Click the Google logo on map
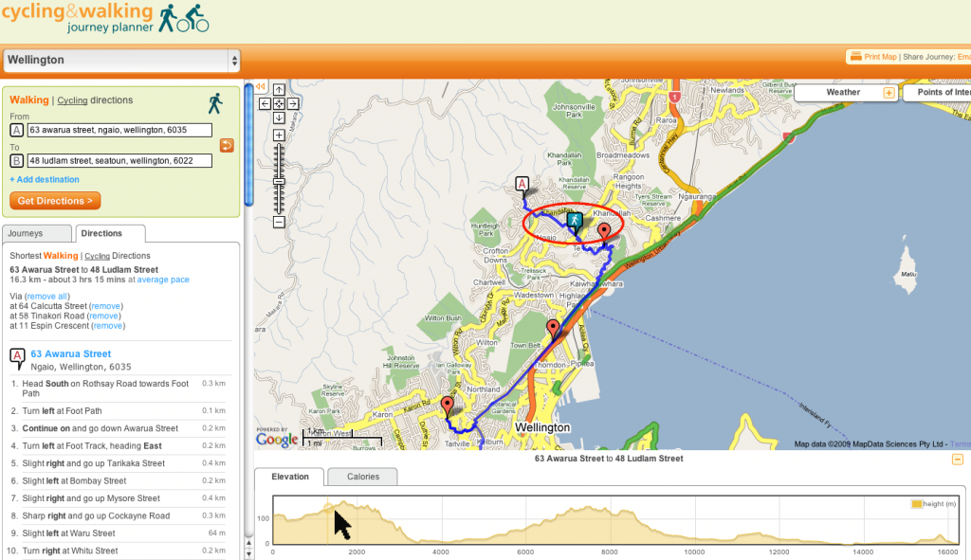 click(278, 440)
